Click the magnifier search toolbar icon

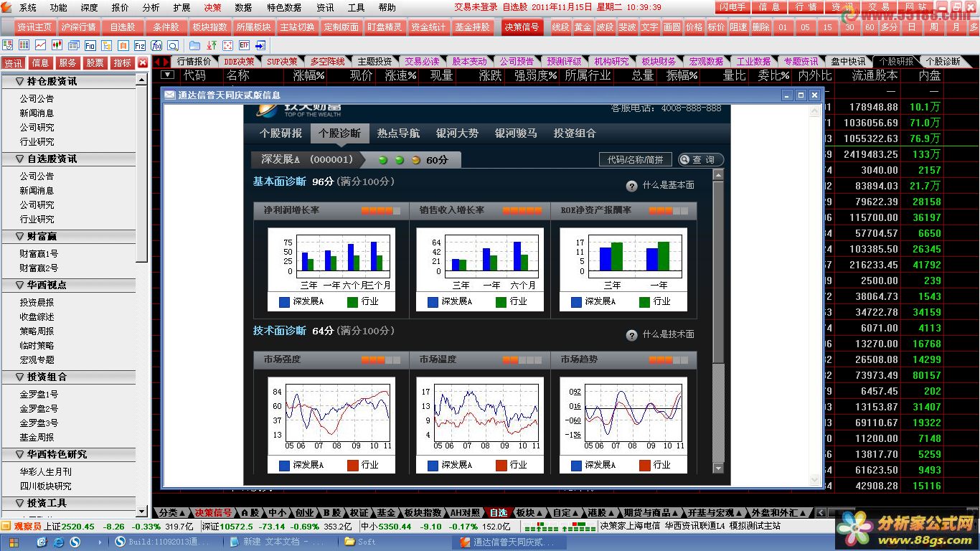tap(173, 45)
